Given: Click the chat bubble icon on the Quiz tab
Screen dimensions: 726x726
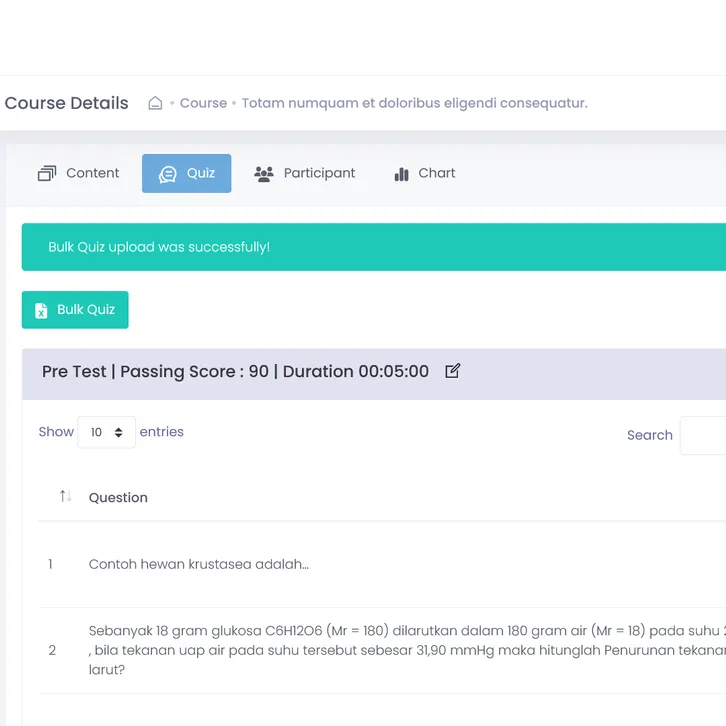Looking at the screenshot, I should pos(168,174).
